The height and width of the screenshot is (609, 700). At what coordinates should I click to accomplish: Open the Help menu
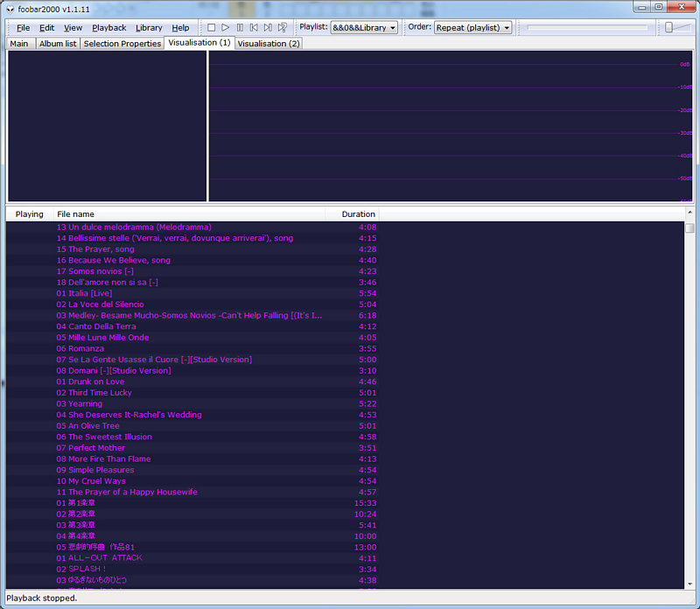pyautogui.click(x=180, y=28)
